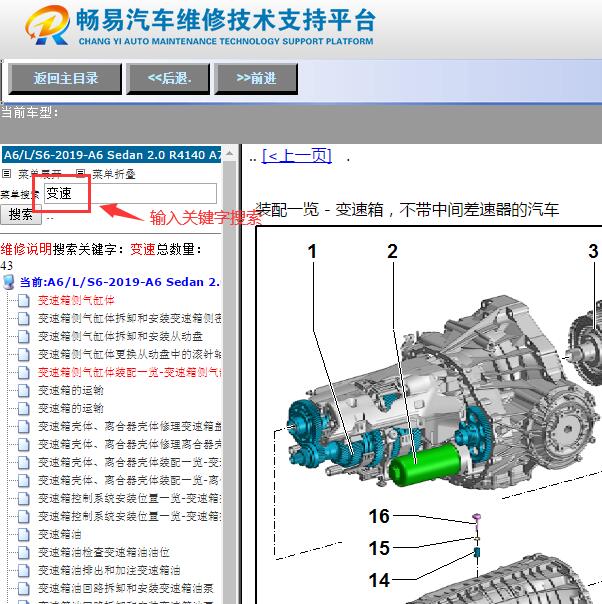The height and width of the screenshot is (604, 602).
Task: Click page icon beside 变速箱壳体、离合器壳体修理变速箱盖 row
Action: tap(23, 426)
